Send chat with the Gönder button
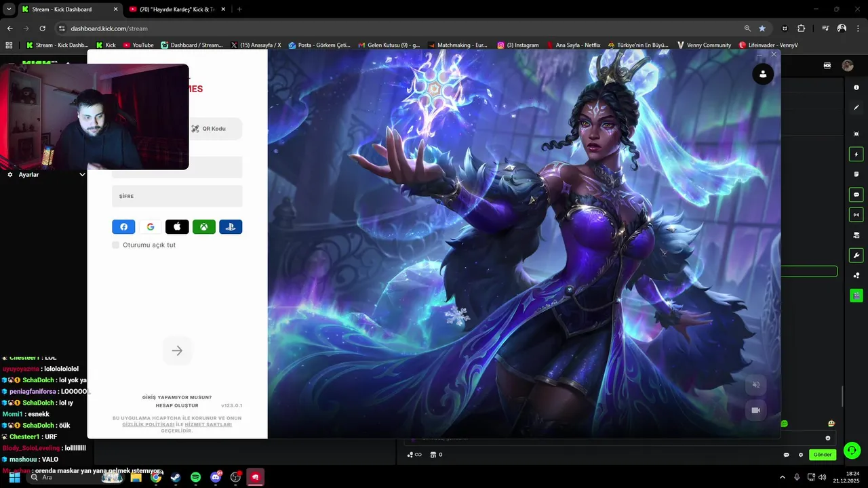Screen dimensions: 868x488 pos(823,455)
